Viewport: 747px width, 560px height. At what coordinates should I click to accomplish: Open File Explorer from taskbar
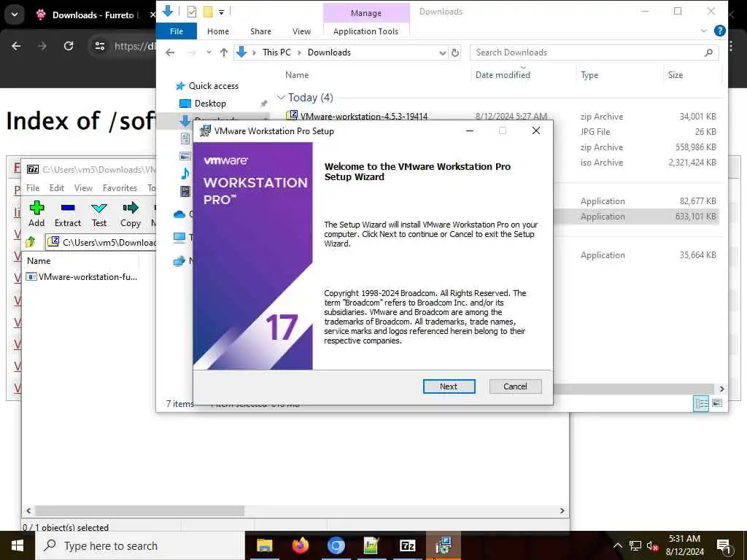[x=264, y=545]
